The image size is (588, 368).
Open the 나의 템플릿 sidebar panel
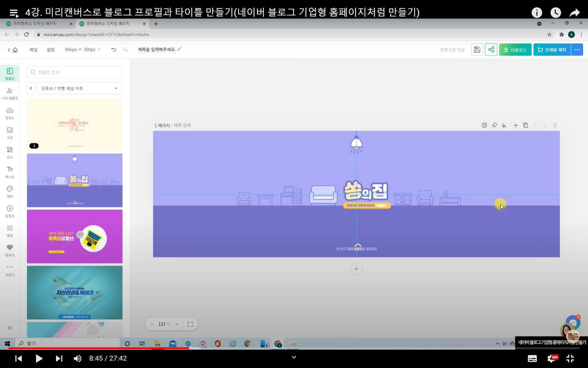pos(10,94)
